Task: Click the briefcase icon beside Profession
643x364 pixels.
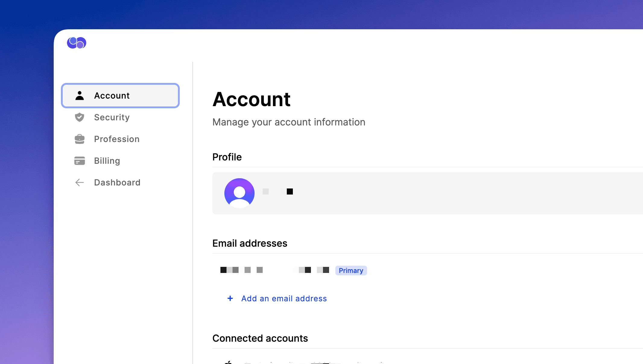Action: click(80, 139)
